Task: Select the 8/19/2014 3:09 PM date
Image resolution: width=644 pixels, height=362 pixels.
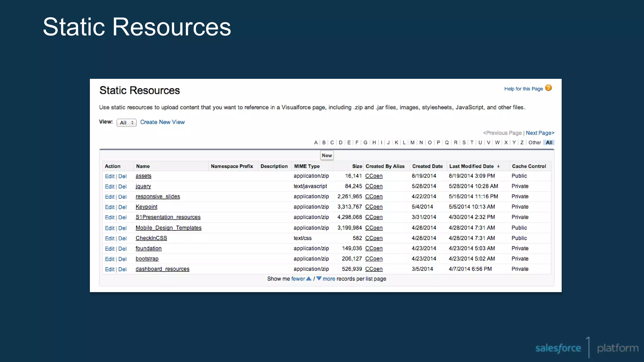Action: pyautogui.click(x=472, y=176)
